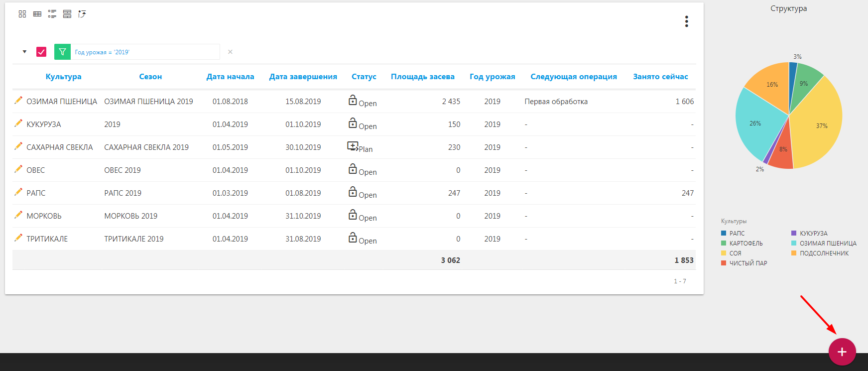Expand the filter dropdown triangle
This screenshot has height=371, width=868.
pos(24,52)
